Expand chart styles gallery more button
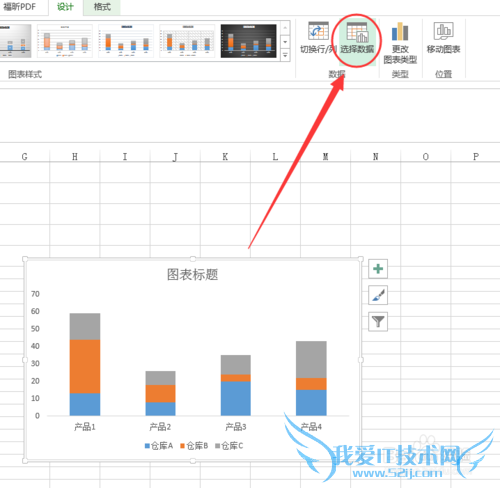Image resolution: width=500 pixels, height=488 pixels. click(x=285, y=55)
